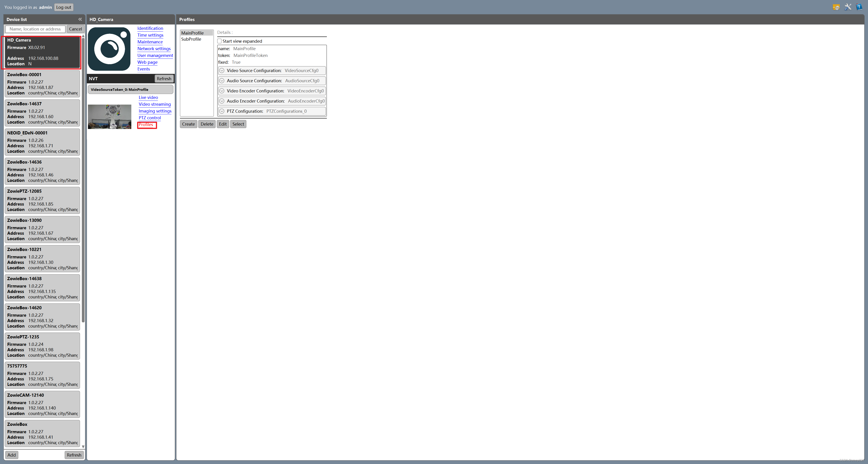The width and height of the screenshot is (868, 464).
Task: Expand the Audio Encoder Configuration section
Action: (222, 101)
